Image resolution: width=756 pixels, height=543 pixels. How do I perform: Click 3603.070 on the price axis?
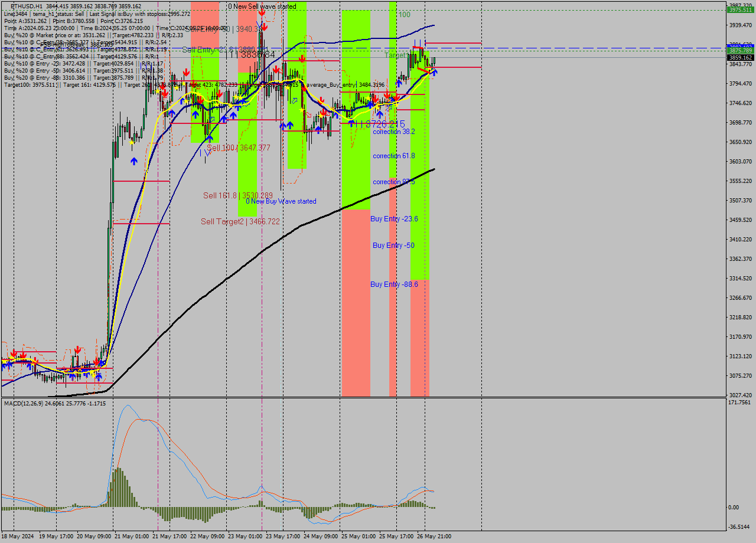click(741, 162)
